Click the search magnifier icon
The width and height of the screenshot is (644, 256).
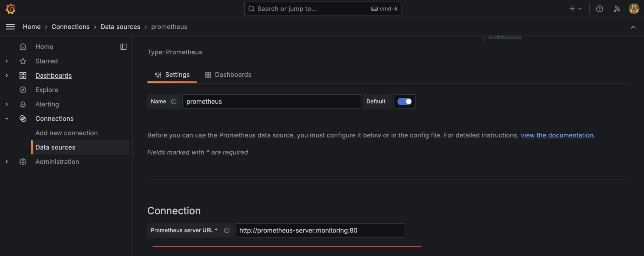[252, 9]
